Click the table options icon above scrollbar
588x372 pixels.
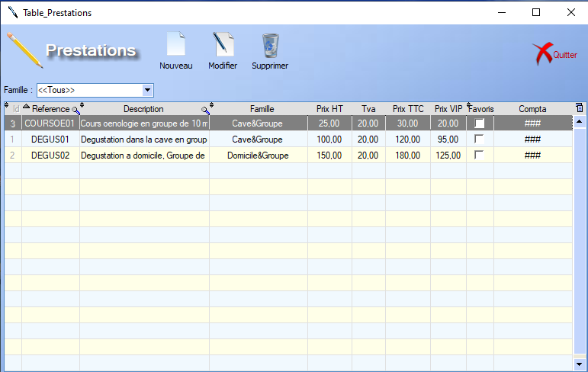coord(580,108)
